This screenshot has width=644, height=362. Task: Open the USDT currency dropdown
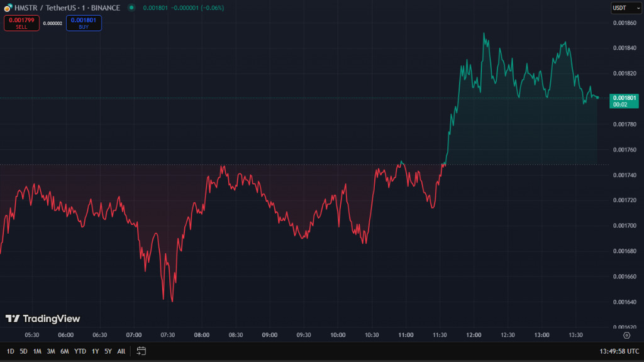click(x=619, y=8)
